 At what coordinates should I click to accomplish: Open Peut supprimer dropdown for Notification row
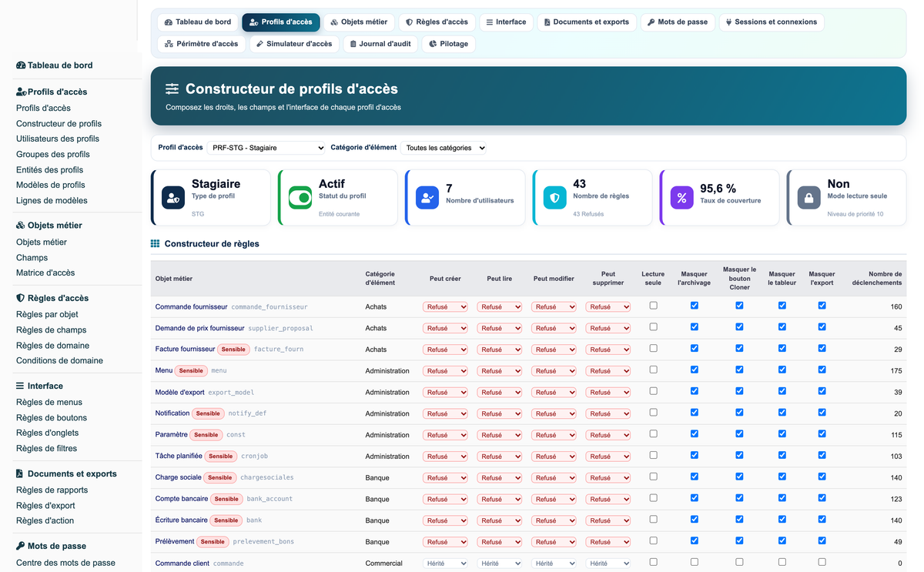pyautogui.click(x=608, y=413)
